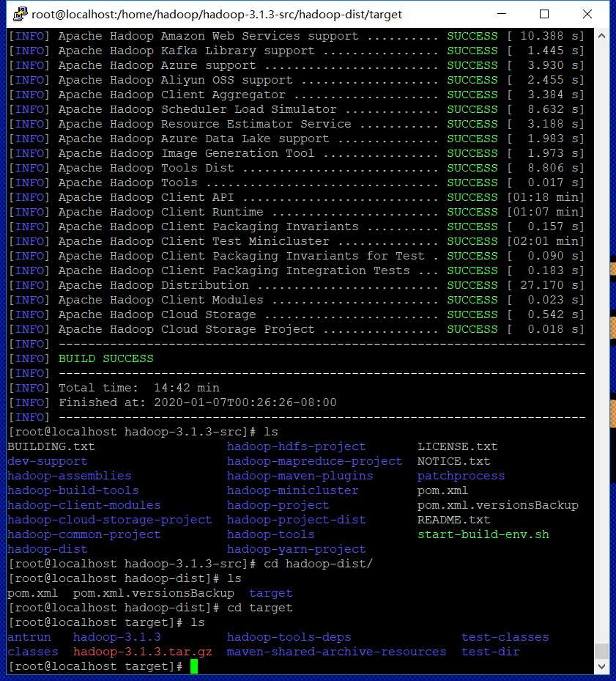The width and height of the screenshot is (616, 681).
Task: Click the BUILD SUCCESS text
Action: tap(106, 358)
